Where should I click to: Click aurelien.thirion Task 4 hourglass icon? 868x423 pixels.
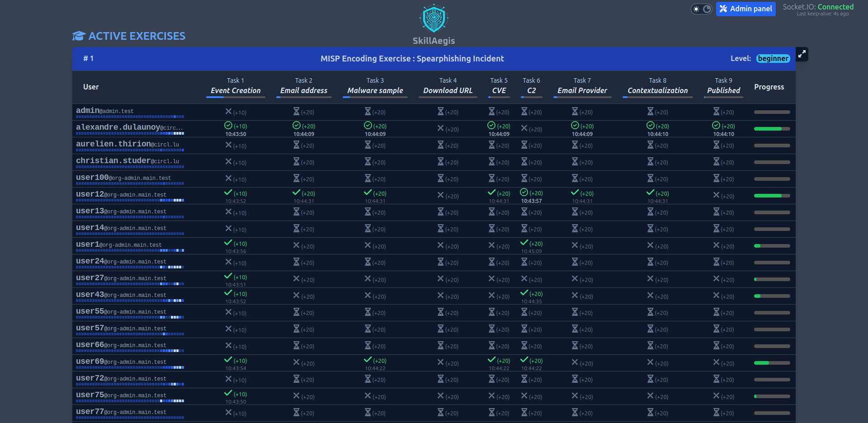[441, 145]
